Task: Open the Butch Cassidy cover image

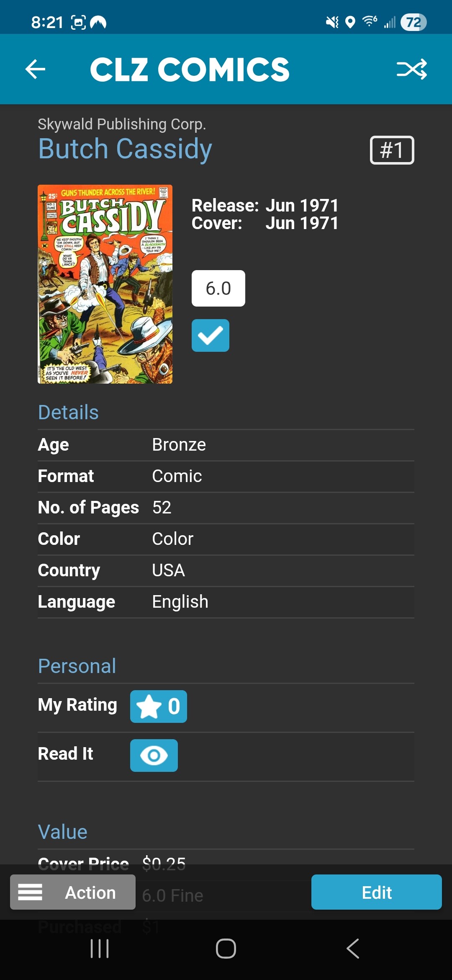Action: (x=105, y=284)
